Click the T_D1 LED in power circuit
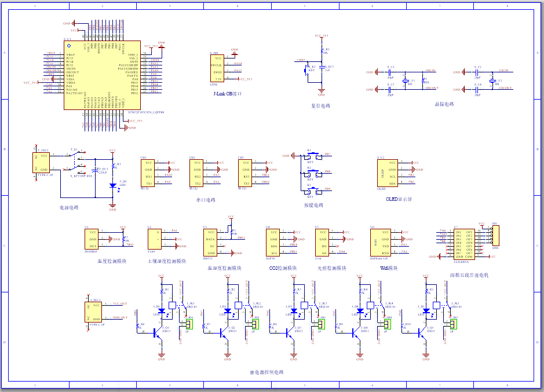This screenshot has height=392, width=544. tap(113, 186)
